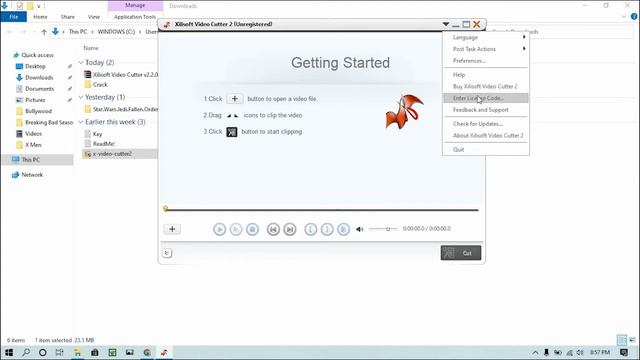This screenshot has width=640, height=360.
Task: Click the round button right of the end point bracket
Action: (x=343, y=229)
